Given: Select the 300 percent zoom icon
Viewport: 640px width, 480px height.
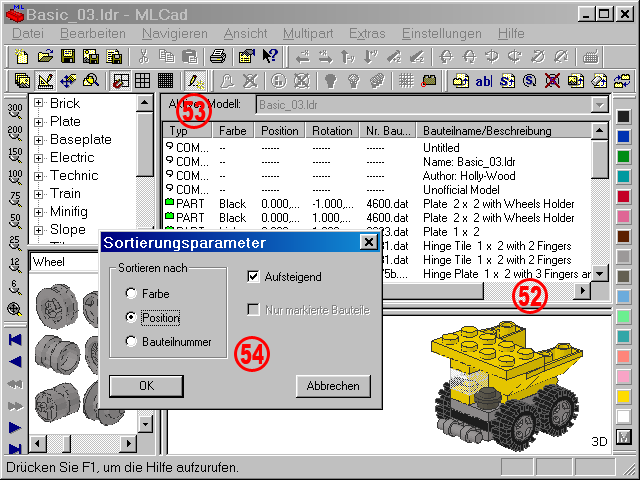Looking at the screenshot, I should tap(15, 111).
